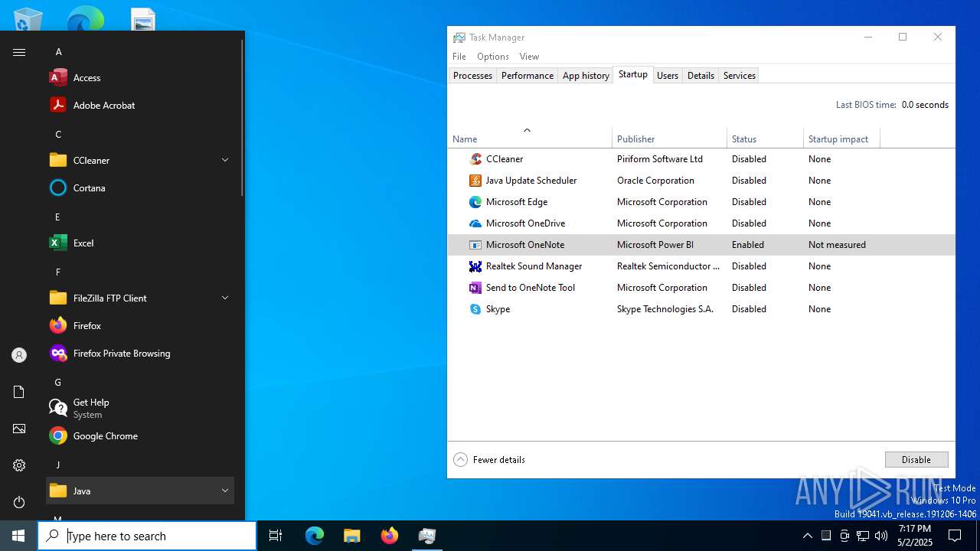Open the clock showing 7:17 PM
This screenshot has width=980, height=551.
click(915, 536)
